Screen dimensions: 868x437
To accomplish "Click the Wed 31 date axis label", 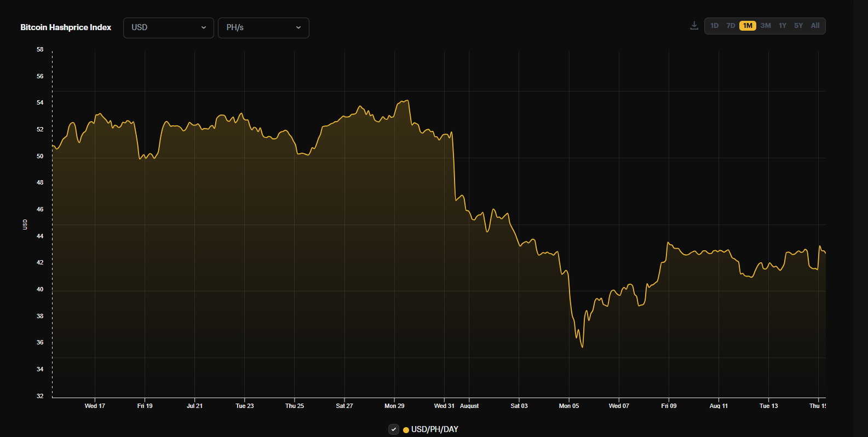I will click(x=444, y=406).
